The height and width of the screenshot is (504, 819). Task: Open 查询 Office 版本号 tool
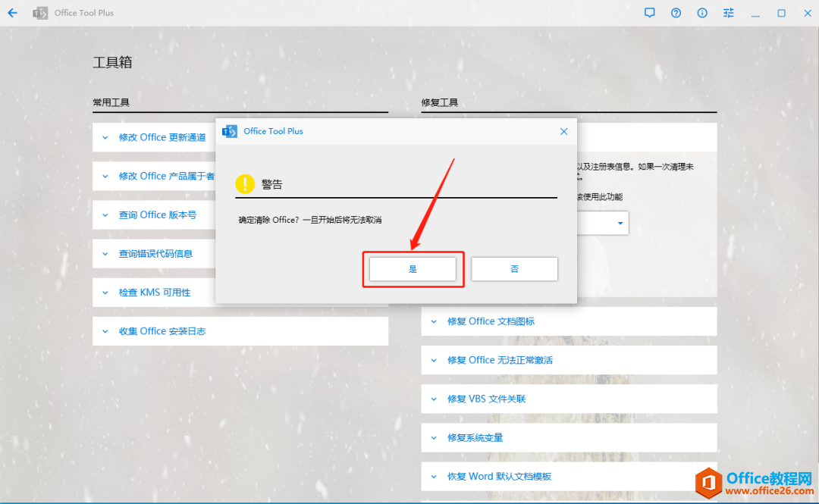(x=157, y=214)
